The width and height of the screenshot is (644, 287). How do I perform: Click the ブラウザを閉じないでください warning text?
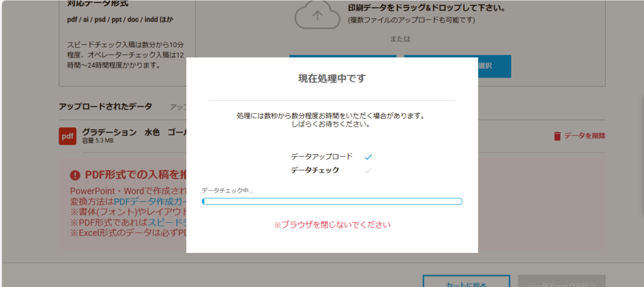click(332, 225)
